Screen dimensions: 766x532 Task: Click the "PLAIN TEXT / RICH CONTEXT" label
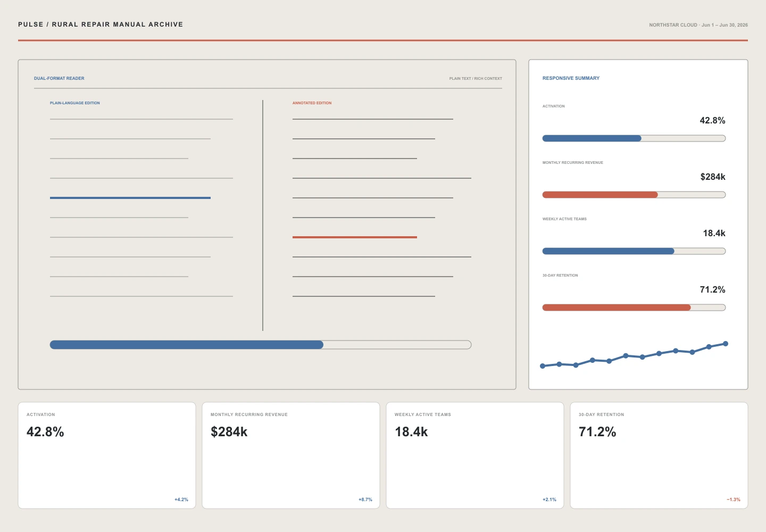click(476, 78)
